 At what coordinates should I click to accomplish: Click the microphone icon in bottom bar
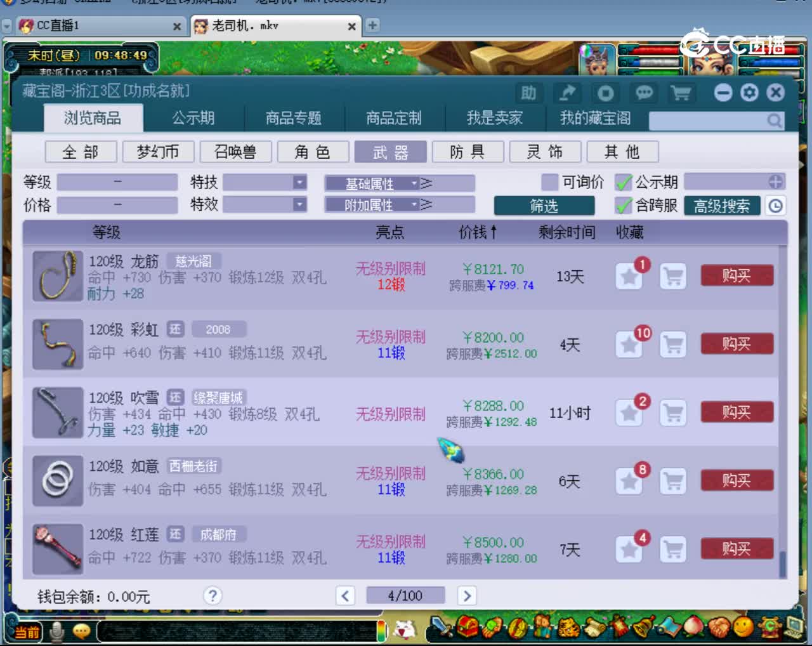[x=57, y=631]
